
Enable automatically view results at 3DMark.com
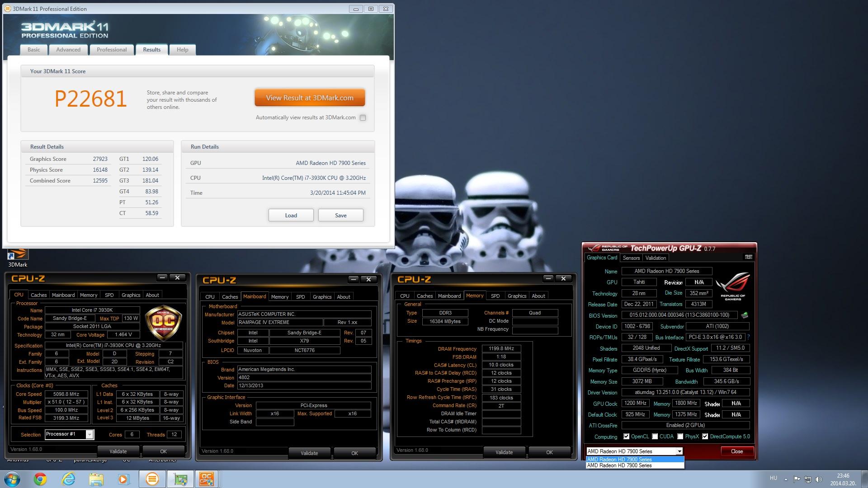pos(363,118)
